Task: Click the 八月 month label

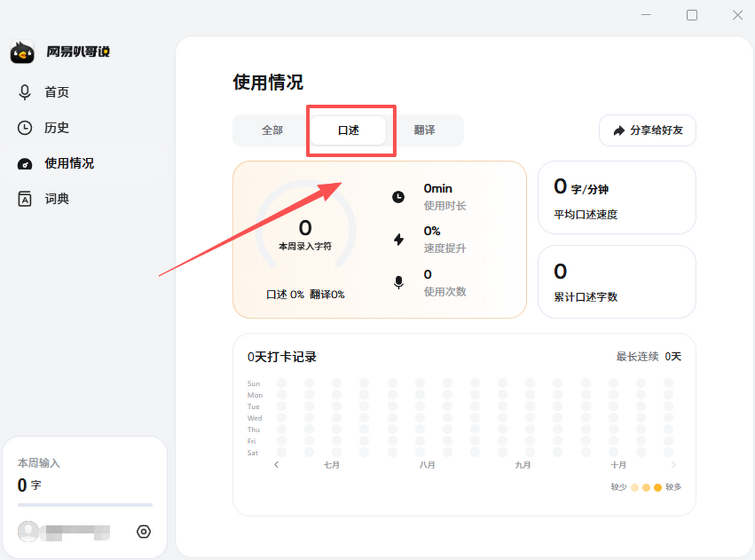Action: (427, 465)
